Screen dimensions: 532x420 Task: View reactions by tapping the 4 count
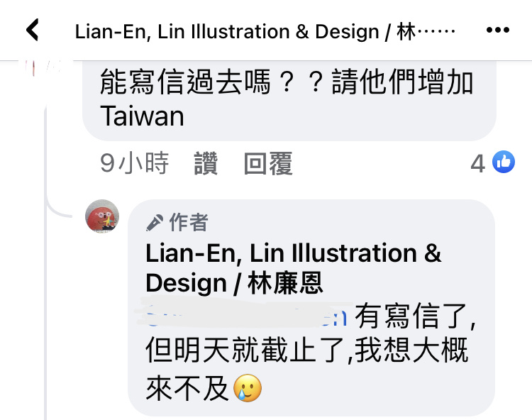tap(477, 164)
